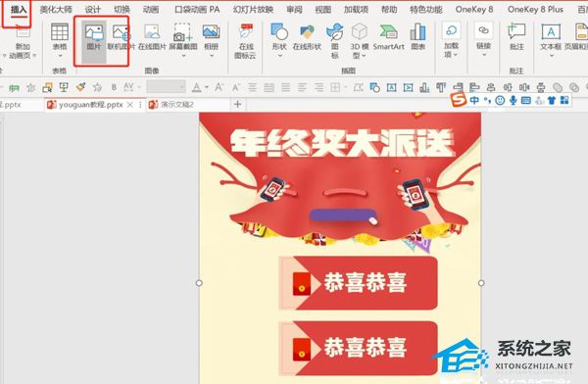588x384 pixels.
Task: Select right-middle resize handle of image
Action: 481,283
